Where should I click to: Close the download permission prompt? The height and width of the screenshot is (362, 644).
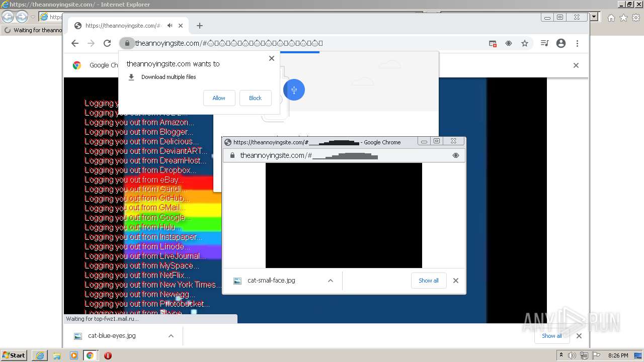click(272, 58)
